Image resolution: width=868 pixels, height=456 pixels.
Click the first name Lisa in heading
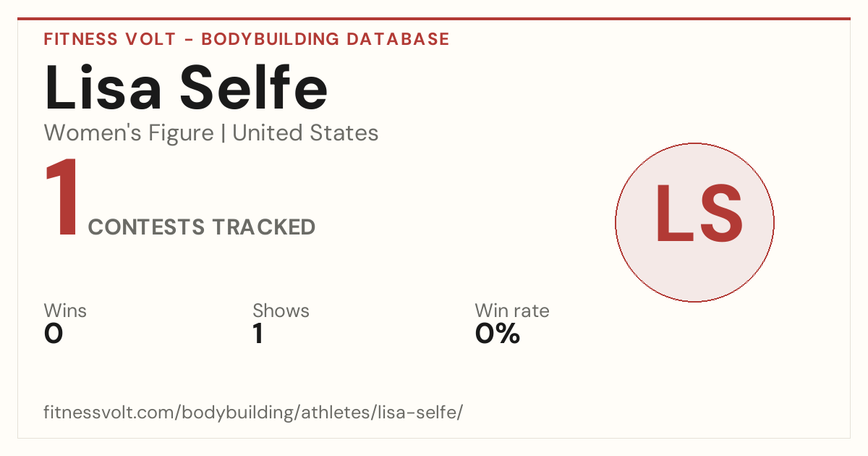(x=105, y=88)
